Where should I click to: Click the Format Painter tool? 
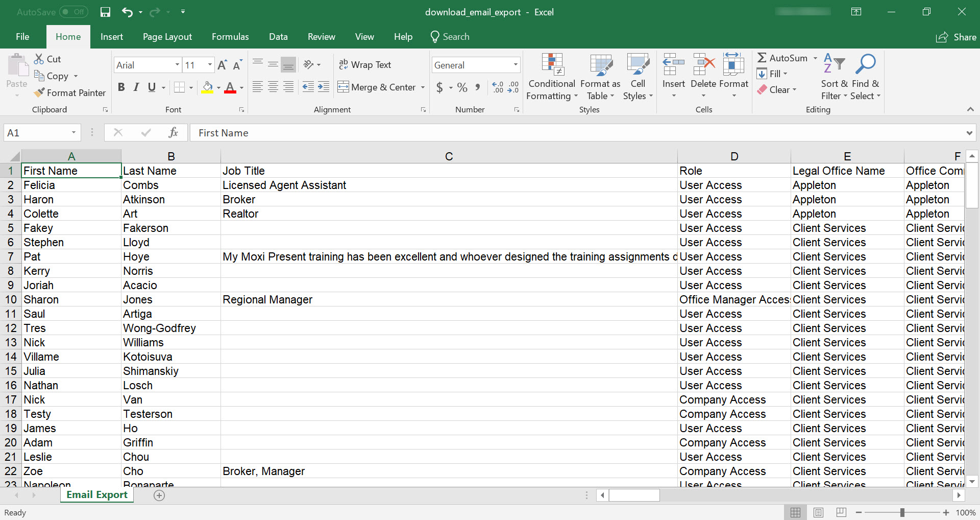[70, 92]
